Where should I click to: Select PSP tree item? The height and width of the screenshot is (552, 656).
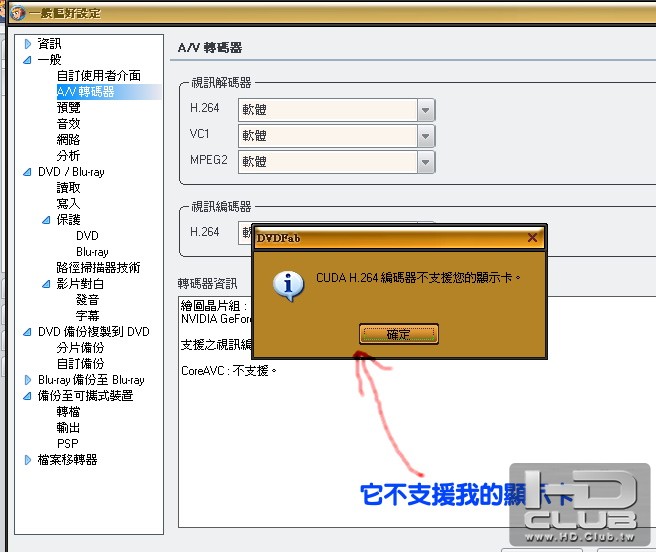pyautogui.click(x=68, y=444)
